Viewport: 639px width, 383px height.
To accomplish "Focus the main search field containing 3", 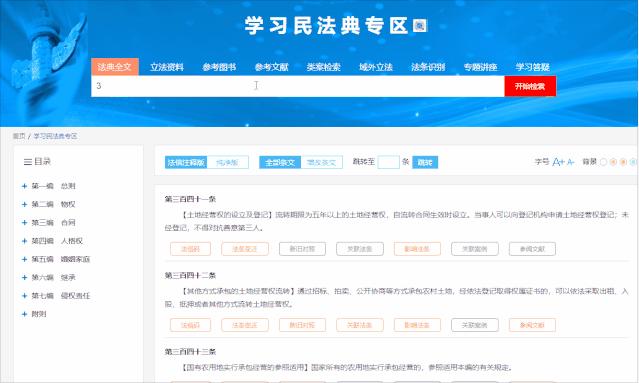I will tap(298, 86).
